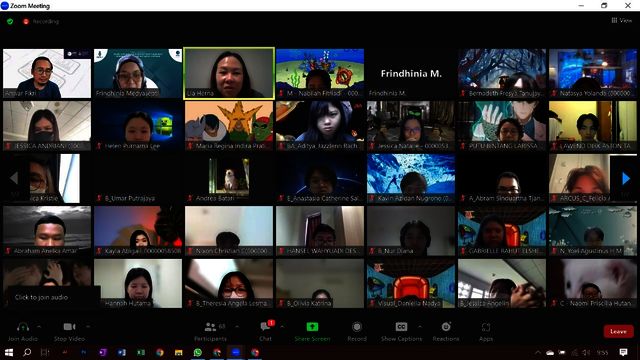
Task: Open the View layout menu
Action: [622, 20]
